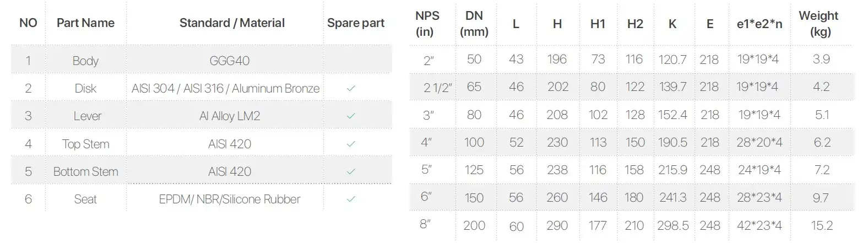Click the DN 200 cell

pyautogui.click(x=474, y=225)
